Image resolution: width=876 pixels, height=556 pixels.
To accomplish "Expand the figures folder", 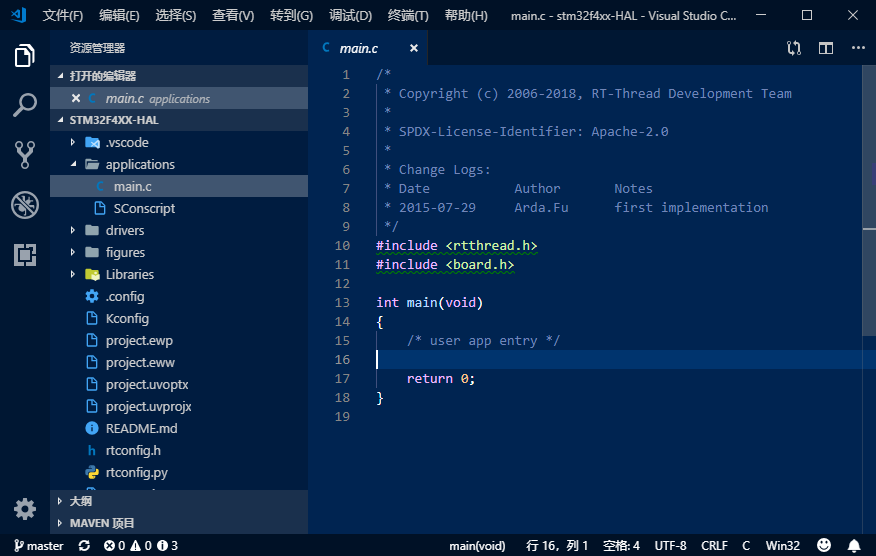I will coord(179,253).
